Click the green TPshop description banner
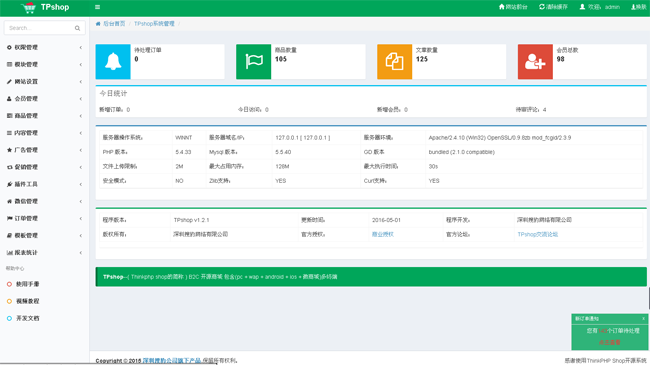 pyautogui.click(x=371, y=277)
